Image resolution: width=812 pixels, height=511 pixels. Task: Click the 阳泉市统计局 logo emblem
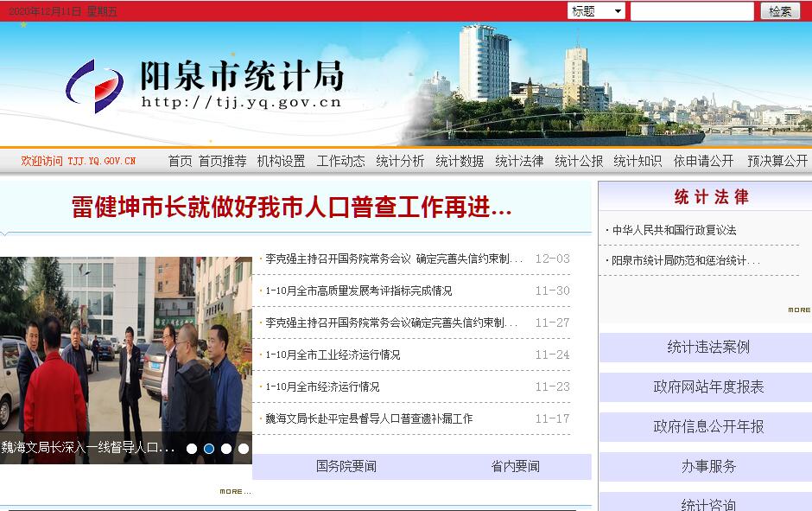pyautogui.click(x=94, y=86)
